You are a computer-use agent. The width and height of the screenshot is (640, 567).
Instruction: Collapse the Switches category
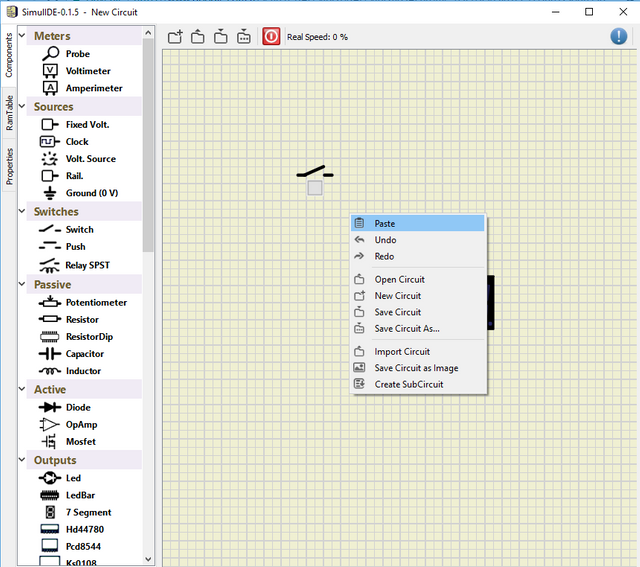(22, 211)
